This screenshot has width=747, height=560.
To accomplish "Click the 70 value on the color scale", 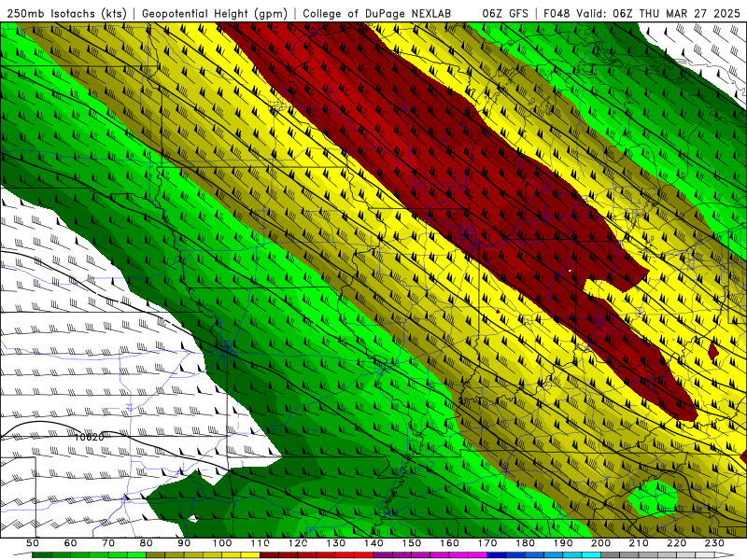I will pyautogui.click(x=108, y=543).
